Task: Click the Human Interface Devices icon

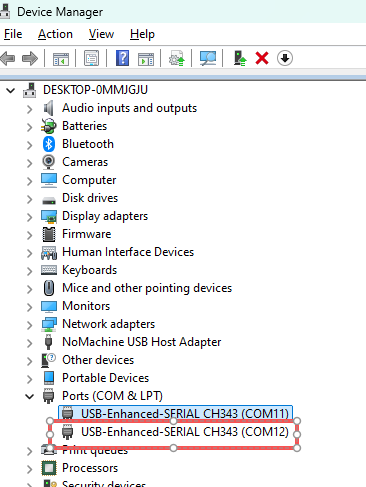Action: [x=49, y=252]
